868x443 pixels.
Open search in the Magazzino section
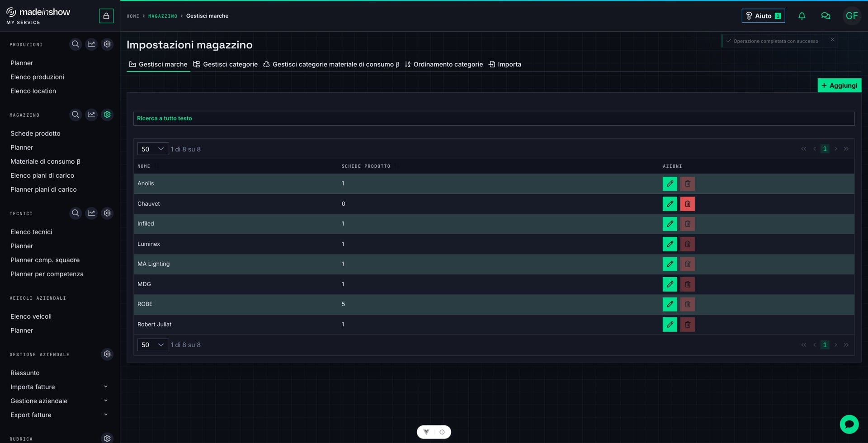75,115
